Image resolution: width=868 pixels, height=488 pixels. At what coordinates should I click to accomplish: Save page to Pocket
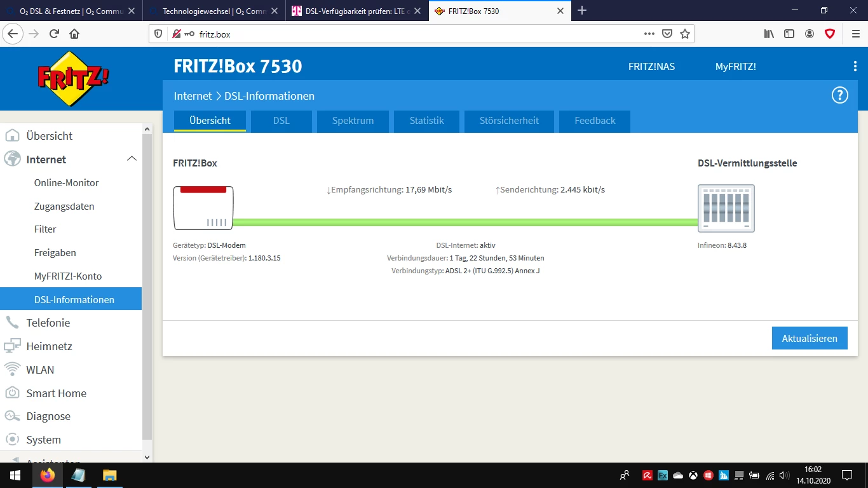click(667, 34)
